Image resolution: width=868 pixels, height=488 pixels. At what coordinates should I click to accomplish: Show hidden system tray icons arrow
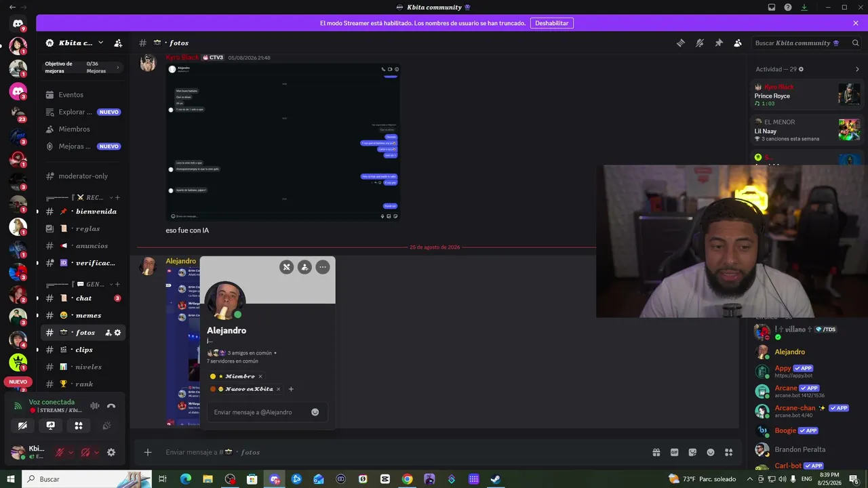coord(750,479)
